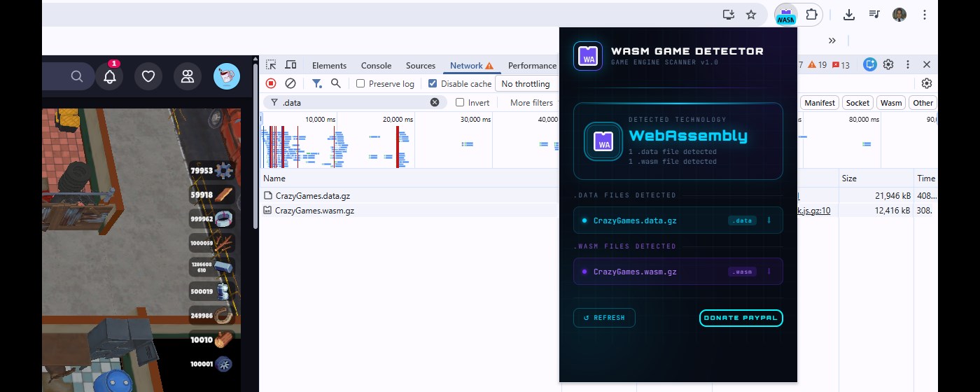This screenshot has height=392, width=980.
Task: Bookmark this page with the star icon
Action: point(751,15)
